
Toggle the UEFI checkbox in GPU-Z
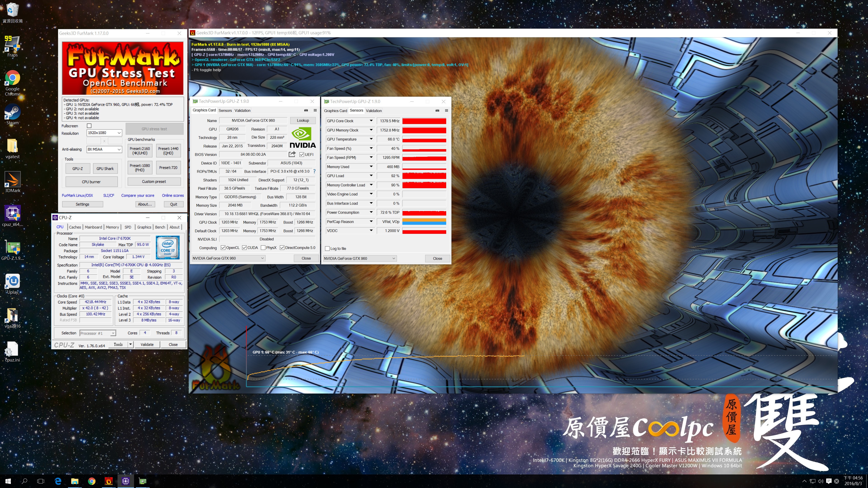tap(302, 155)
